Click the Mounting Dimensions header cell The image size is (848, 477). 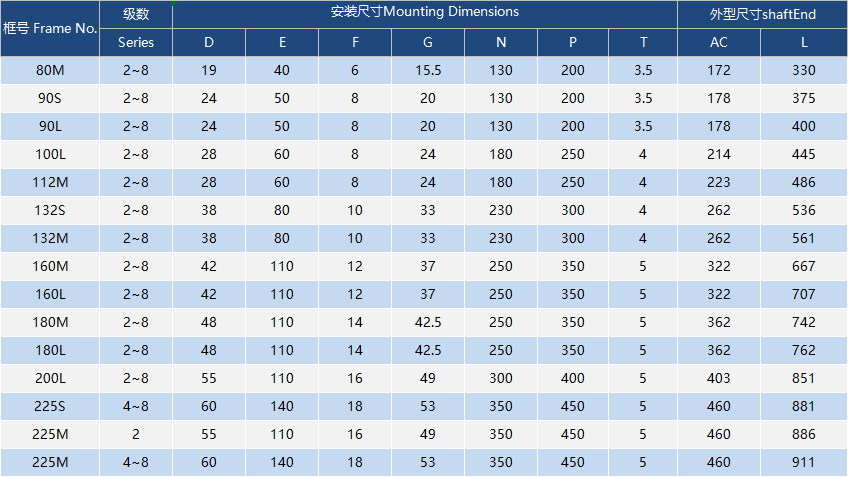(x=425, y=13)
